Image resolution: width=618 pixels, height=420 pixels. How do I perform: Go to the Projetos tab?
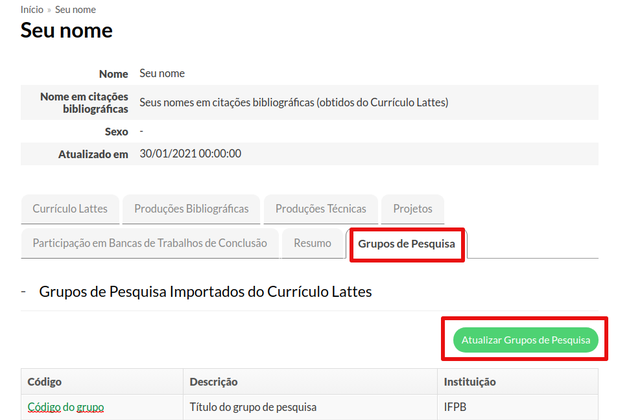[x=412, y=209]
